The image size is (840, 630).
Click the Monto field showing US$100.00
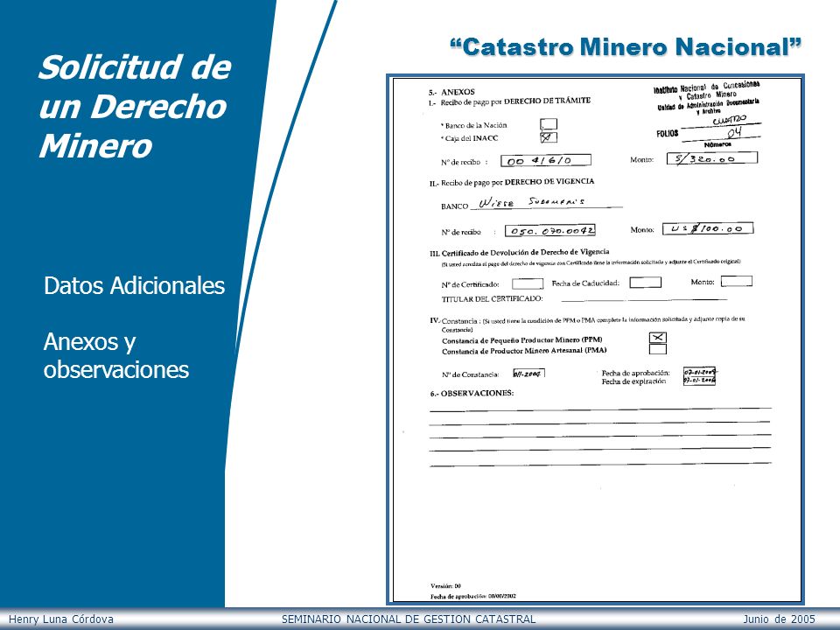[708, 228]
